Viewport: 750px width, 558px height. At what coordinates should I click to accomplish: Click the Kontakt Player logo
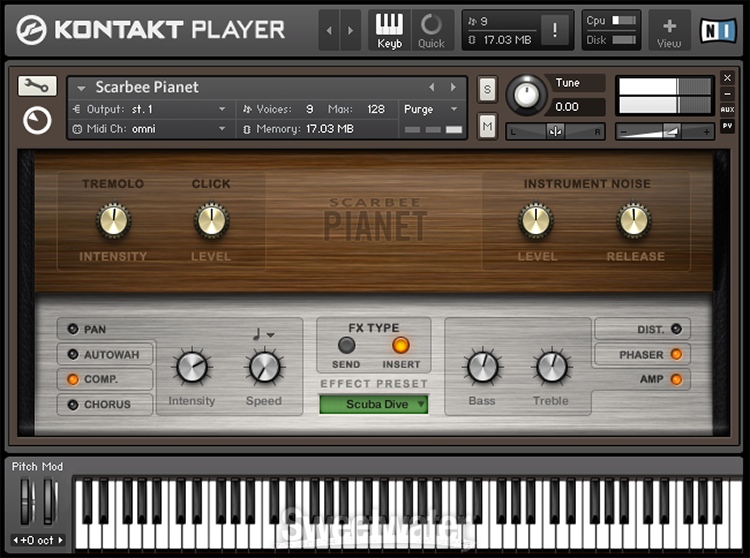[x=151, y=30]
